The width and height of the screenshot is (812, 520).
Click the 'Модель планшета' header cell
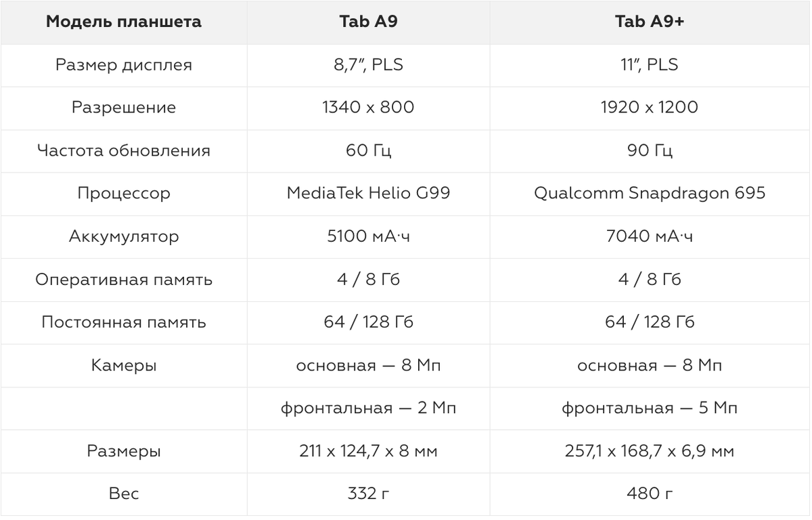tap(124, 22)
